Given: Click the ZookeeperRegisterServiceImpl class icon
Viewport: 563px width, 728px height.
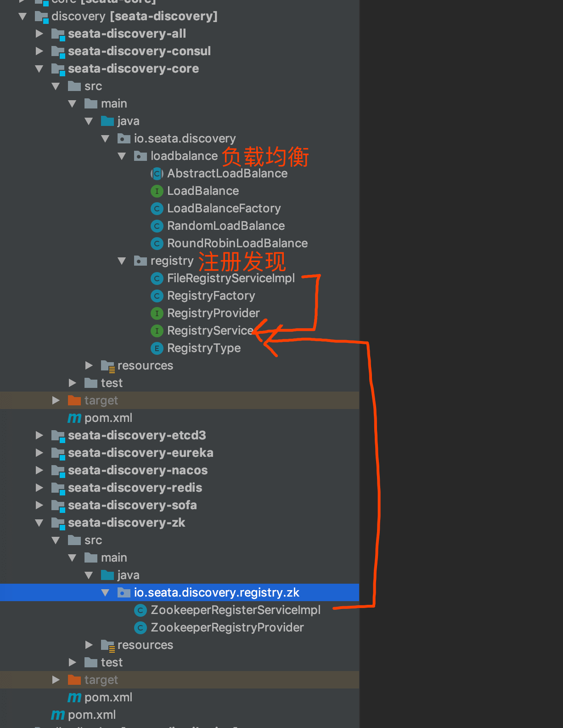Looking at the screenshot, I should click(x=140, y=610).
